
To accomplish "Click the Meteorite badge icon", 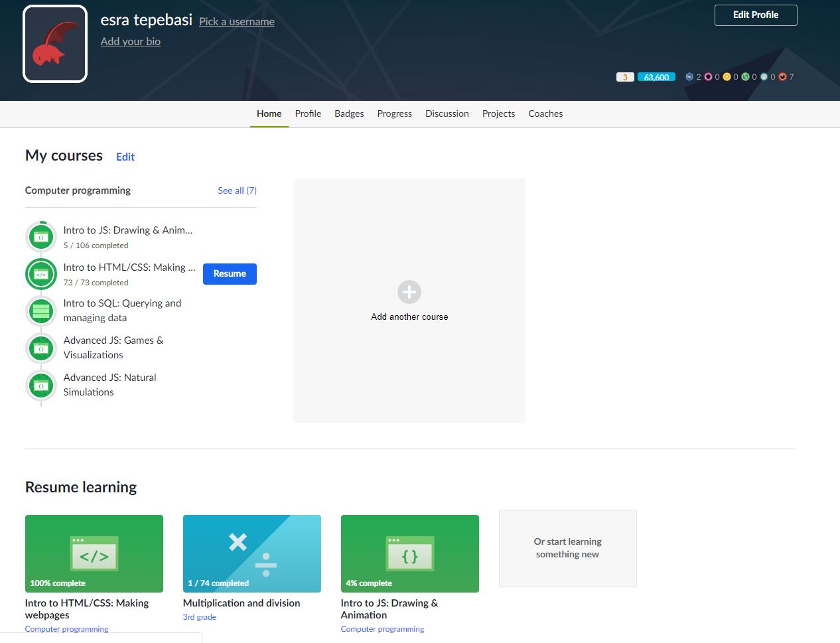I will tap(782, 77).
